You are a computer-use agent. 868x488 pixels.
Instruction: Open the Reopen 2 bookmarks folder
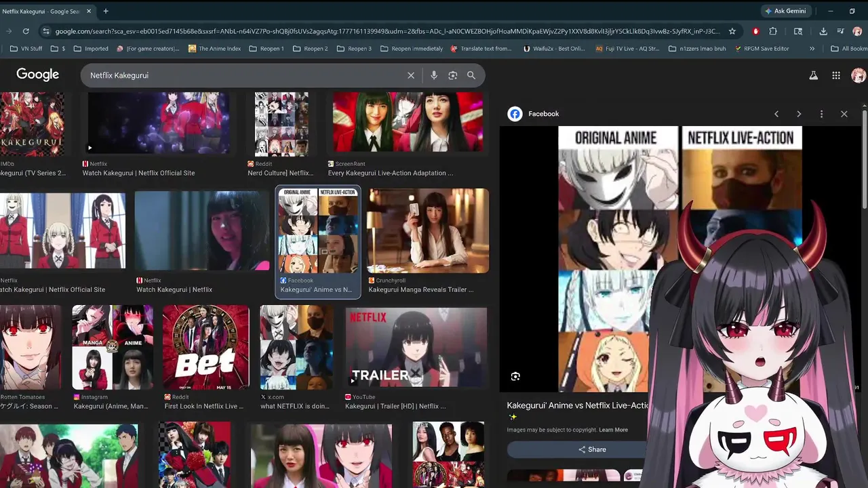(311, 49)
